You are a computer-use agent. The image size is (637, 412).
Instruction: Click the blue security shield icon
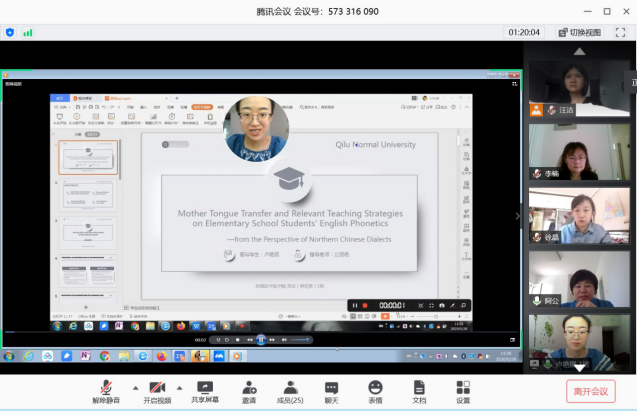10,32
